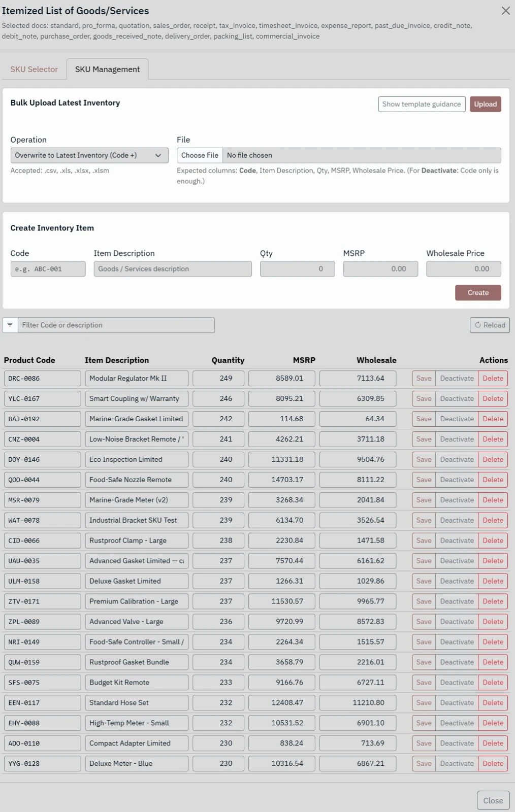Focus the new item Code field
The width and height of the screenshot is (515, 812).
tap(48, 269)
